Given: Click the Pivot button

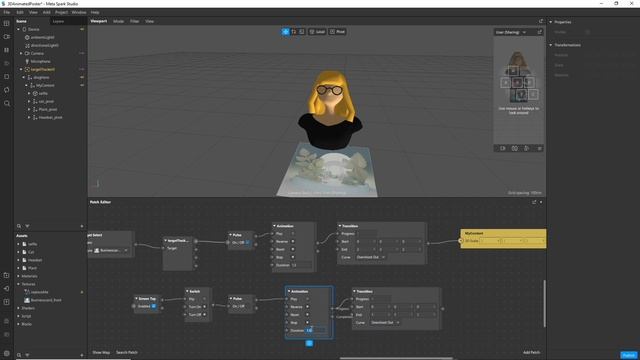Looking at the screenshot, I should click(338, 32).
